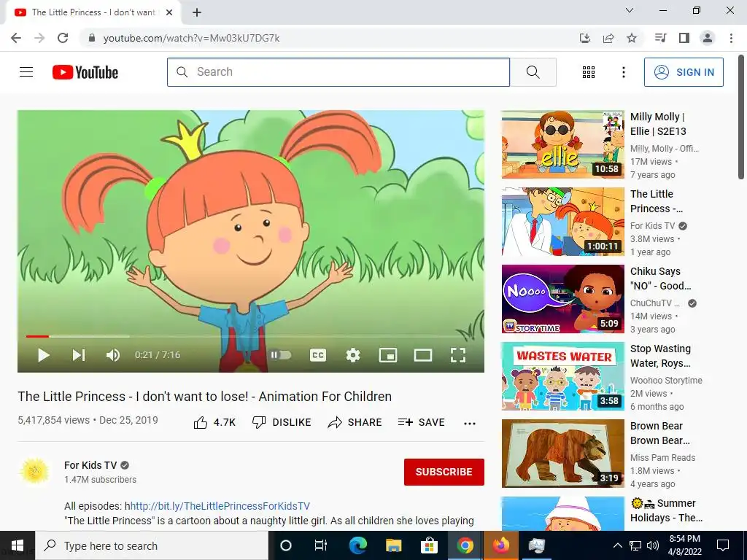Open the player settings gear

pos(353,355)
